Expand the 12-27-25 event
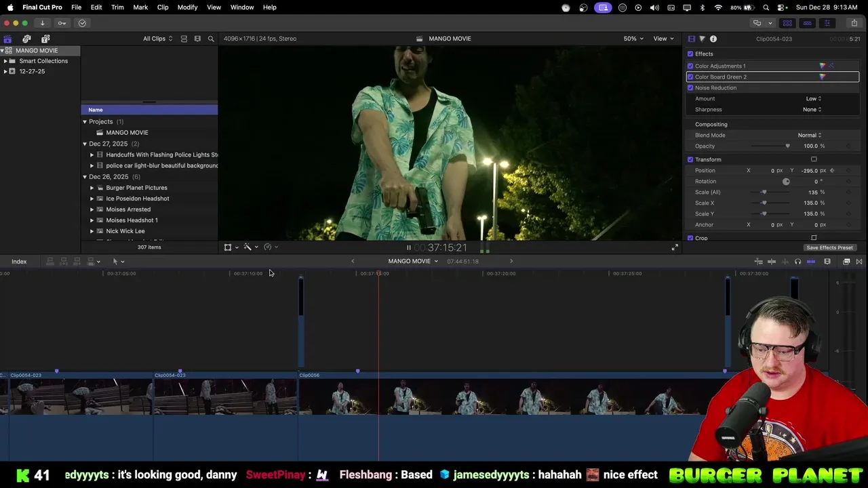Image resolution: width=868 pixels, height=488 pixels. [5, 71]
